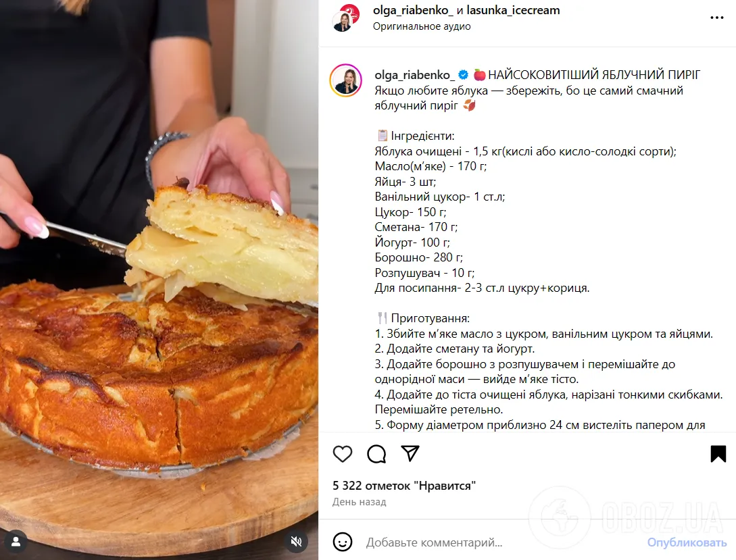Open emoji picker in comment box
Screen dimensions: 736x560
point(343,542)
